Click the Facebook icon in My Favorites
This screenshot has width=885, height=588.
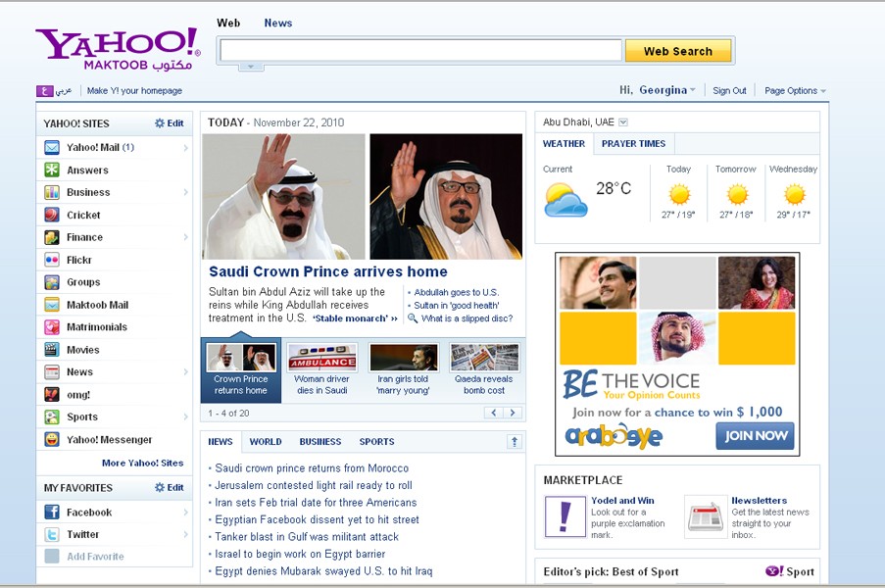52,512
